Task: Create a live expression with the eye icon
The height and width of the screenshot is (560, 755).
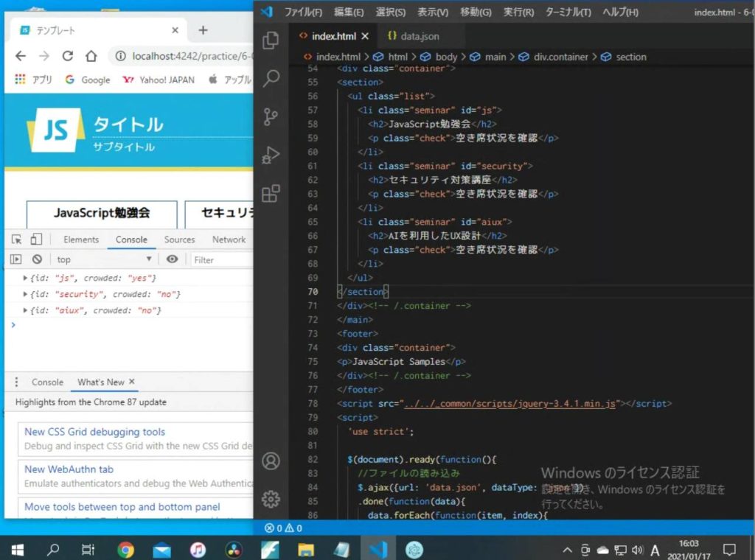Action: 172,259
